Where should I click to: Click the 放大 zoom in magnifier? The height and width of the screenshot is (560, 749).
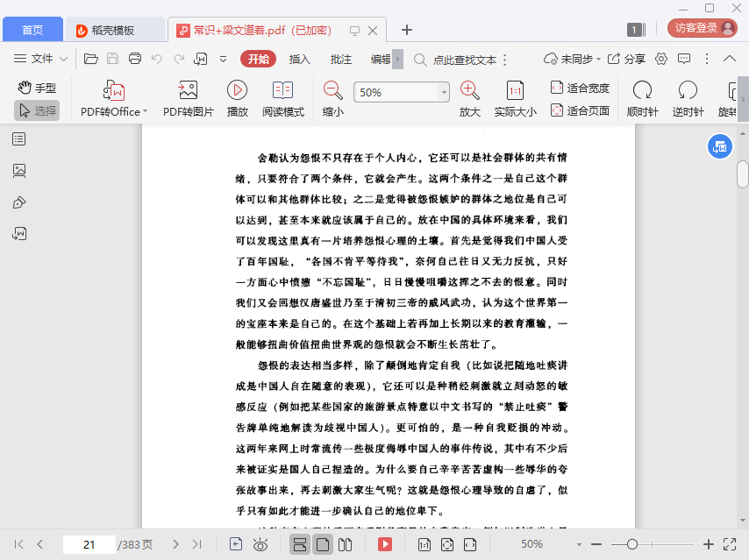click(469, 90)
